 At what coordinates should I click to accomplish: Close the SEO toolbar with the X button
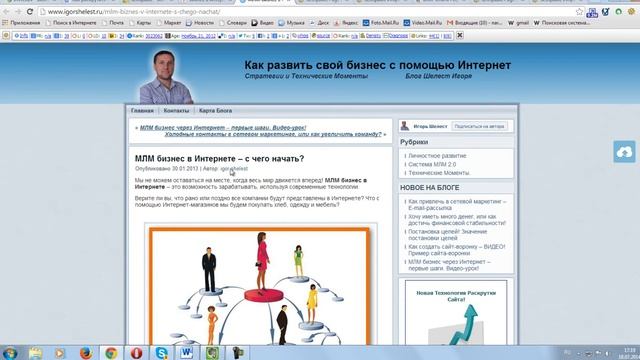[x=460, y=36]
